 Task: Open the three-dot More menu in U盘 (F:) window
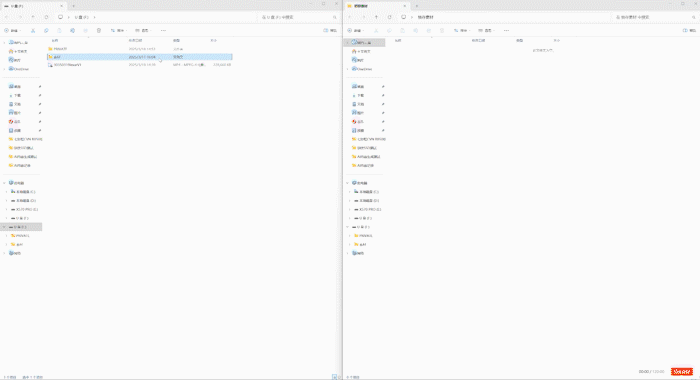point(163,30)
